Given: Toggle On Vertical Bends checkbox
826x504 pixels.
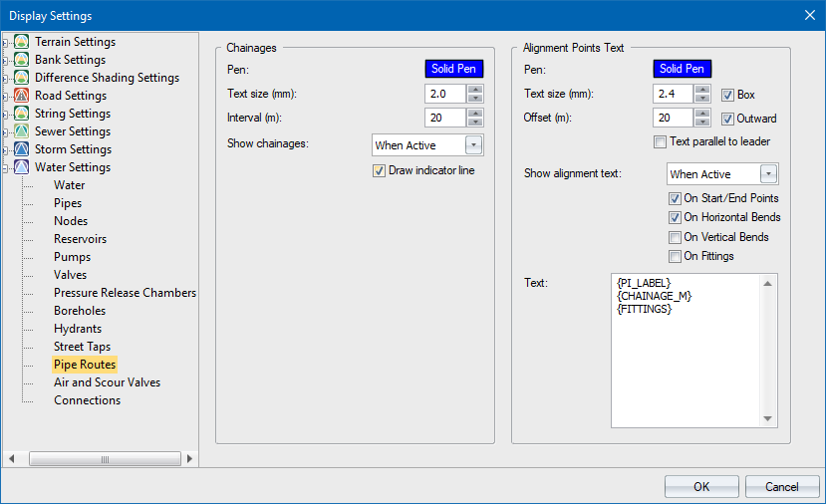Looking at the screenshot, I should click(676, 237).
